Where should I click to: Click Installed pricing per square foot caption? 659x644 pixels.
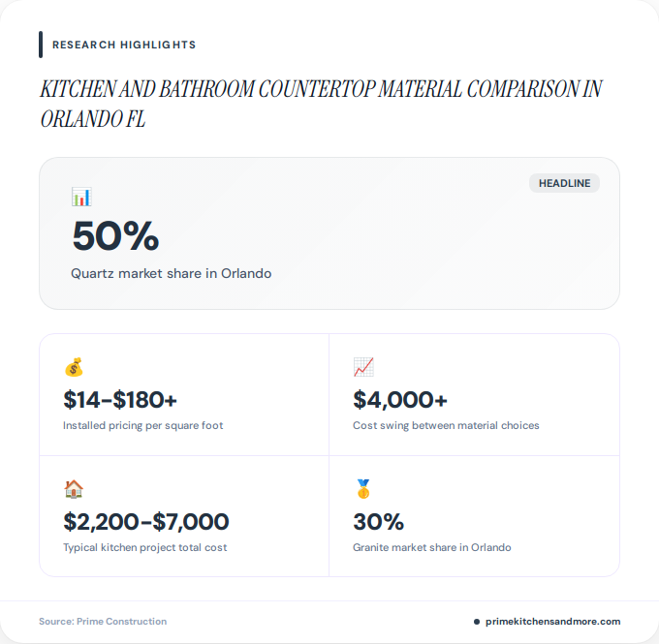(x=142, y=425)
